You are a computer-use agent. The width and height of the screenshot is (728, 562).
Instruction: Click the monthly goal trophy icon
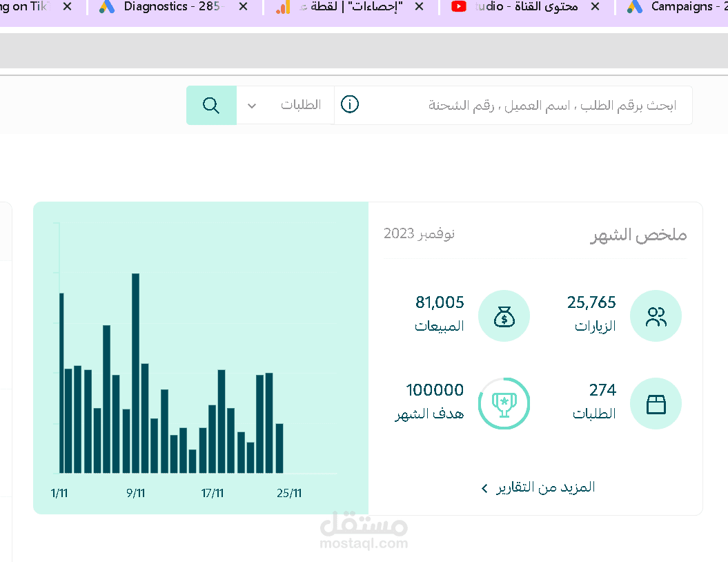point(504,404)
